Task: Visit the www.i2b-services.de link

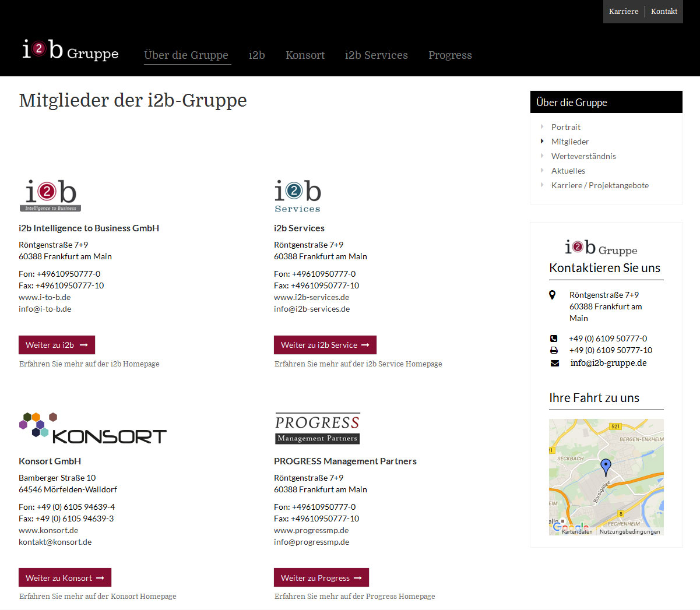Action: click(311, 297)
